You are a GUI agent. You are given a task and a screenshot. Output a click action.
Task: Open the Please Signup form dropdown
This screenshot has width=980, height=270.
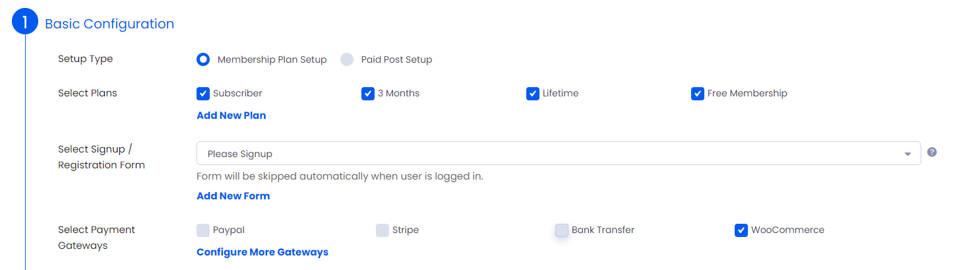point(559,153)
